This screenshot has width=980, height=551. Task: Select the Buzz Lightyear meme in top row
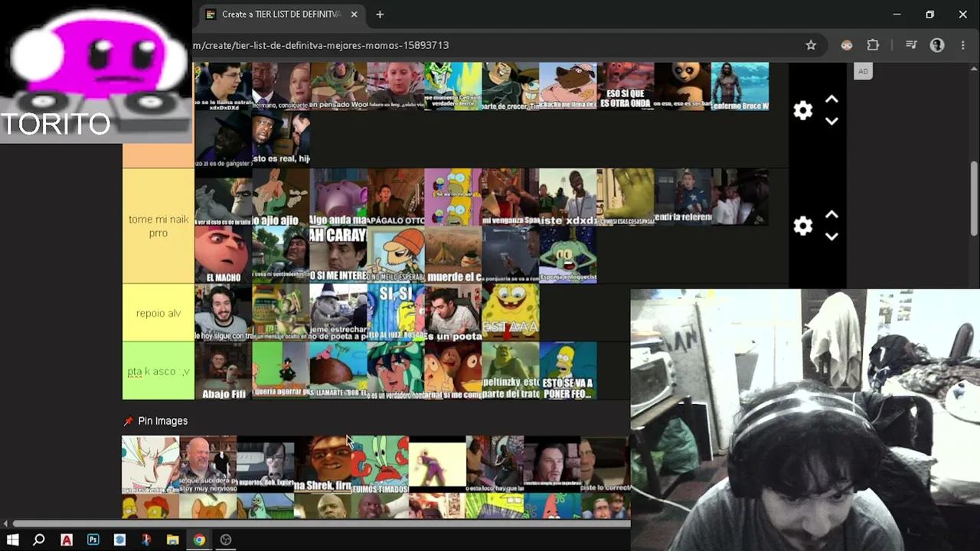(x=338, y=86)
